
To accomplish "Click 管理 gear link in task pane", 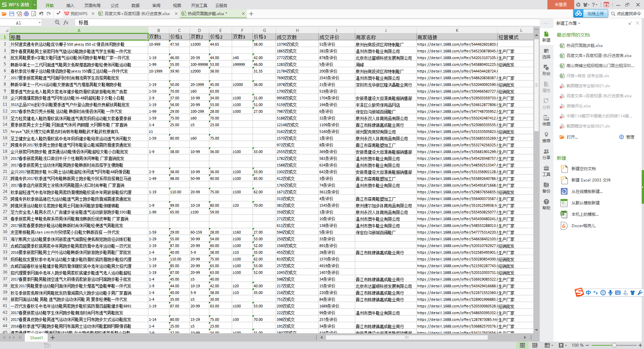I will [x=627, y=137].
